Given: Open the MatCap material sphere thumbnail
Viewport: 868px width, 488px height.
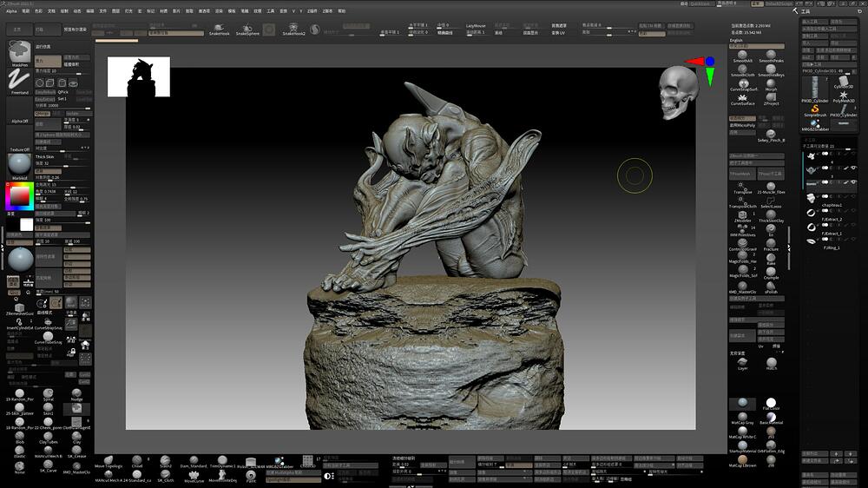Looking at the screenshot, I should pyautogui.click(x=20, y=166).
